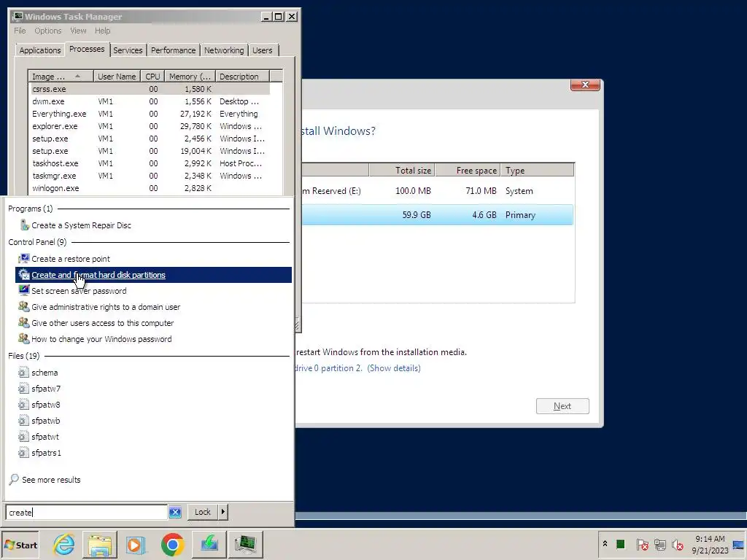The image size is (747, 560).
Task: Click the green CPU meter tray icon
Action: click(620, 544)
